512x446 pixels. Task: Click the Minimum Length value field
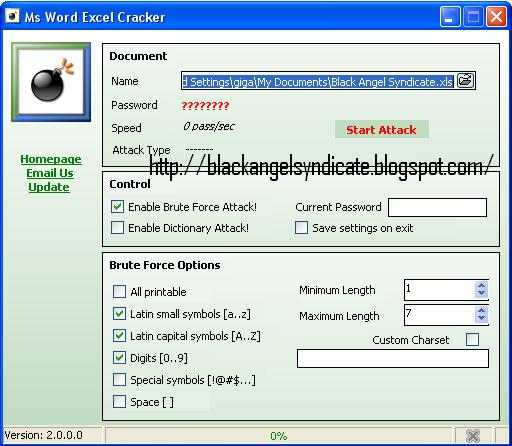click(440, 290)
